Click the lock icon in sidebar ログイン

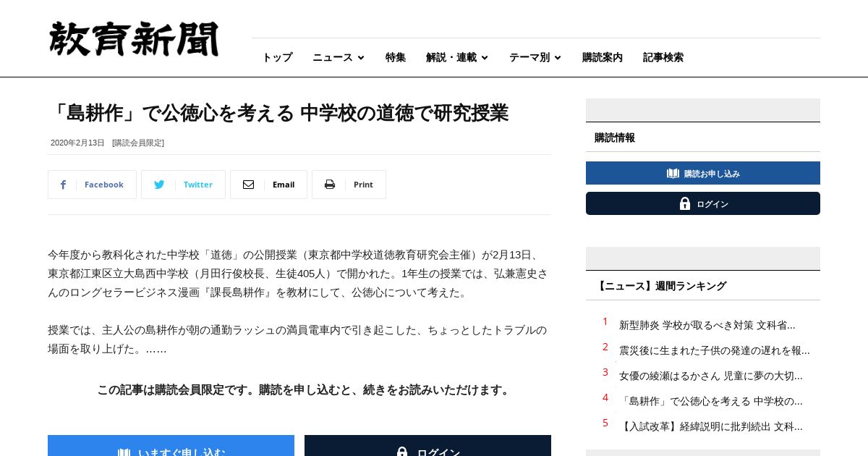[685, 203]
